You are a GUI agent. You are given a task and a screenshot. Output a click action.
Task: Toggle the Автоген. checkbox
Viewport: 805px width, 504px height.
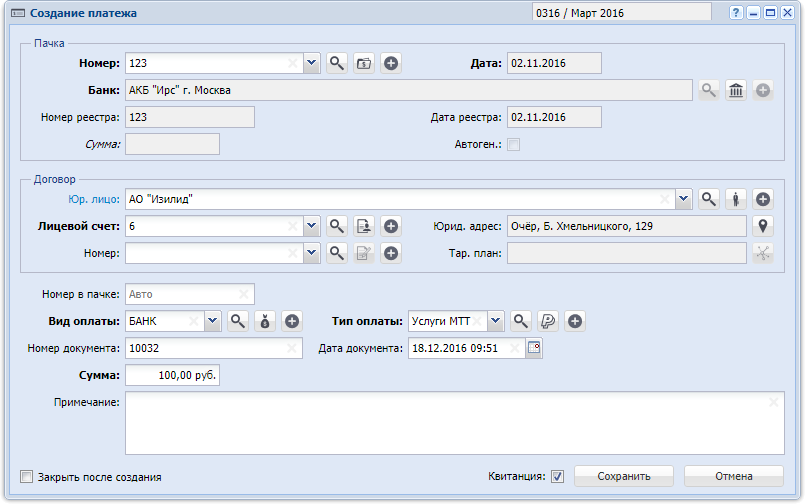tap(513, 145)
